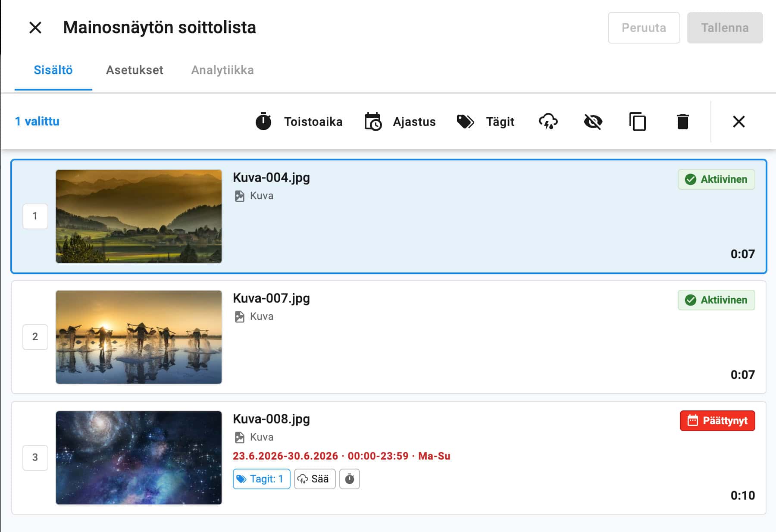Click the weather cloud icon in toolbar

(x=548, y=122)
